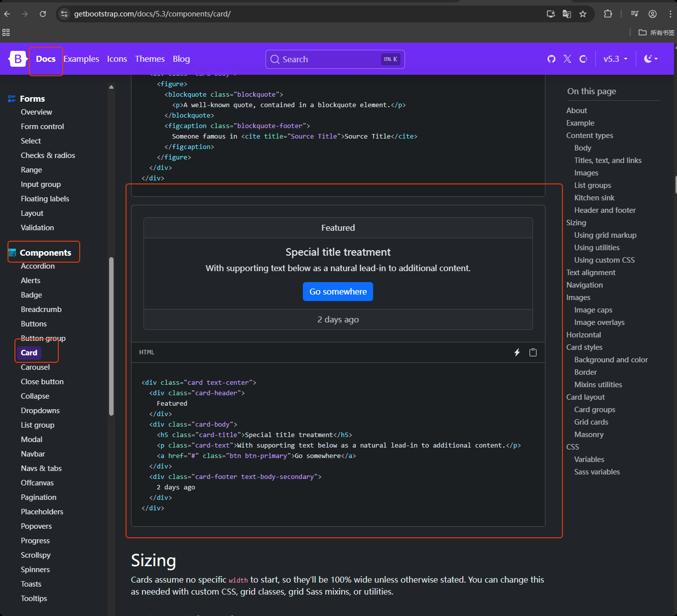Reload the current page
Screen dimensions: 677x616
click(43, 14)
